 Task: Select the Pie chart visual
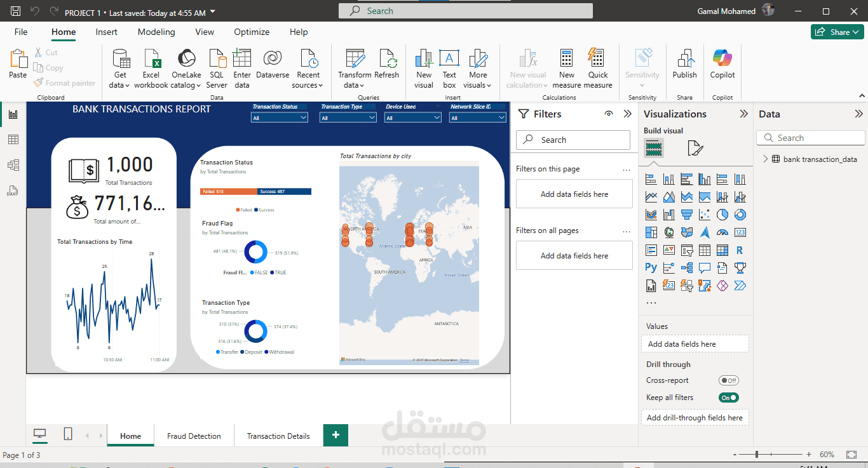click(722, 215)
